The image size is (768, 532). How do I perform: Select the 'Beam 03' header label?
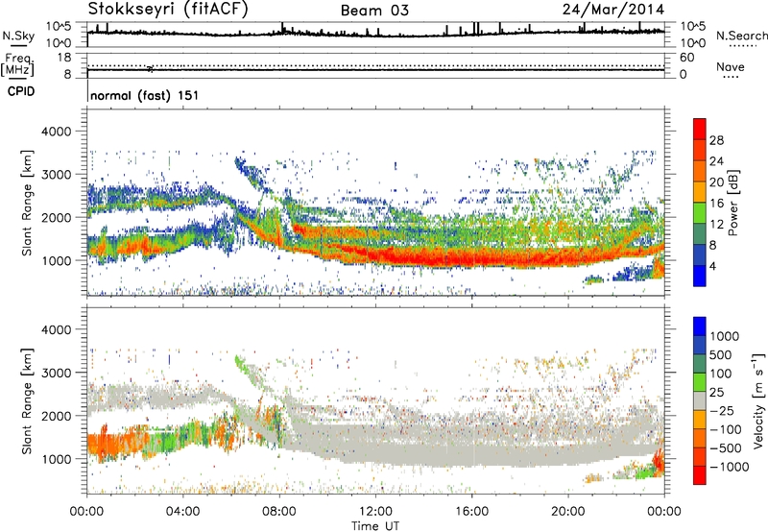click(374, 11)
